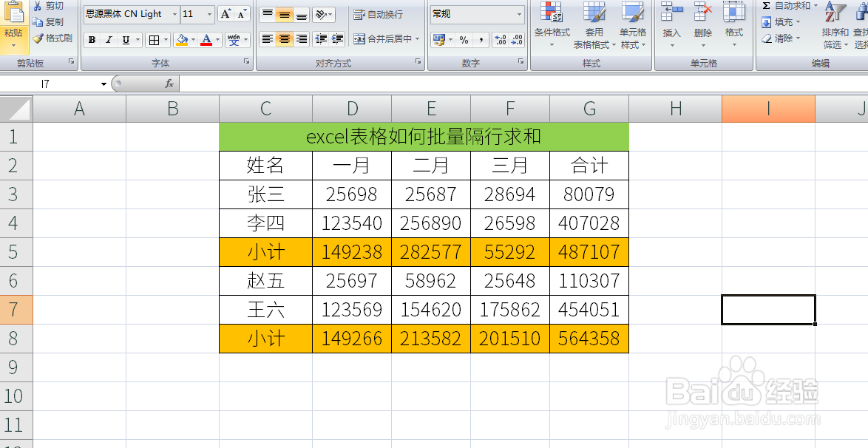Click Delete cells (删除) icon

703,12
